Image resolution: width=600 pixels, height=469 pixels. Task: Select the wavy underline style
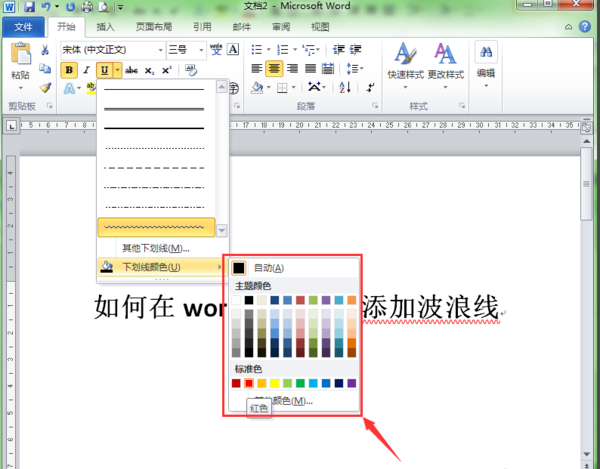(156, 227)
